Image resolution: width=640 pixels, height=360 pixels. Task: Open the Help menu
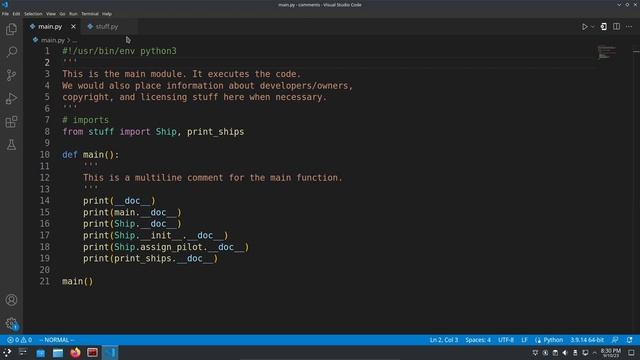tap(107, 13)
